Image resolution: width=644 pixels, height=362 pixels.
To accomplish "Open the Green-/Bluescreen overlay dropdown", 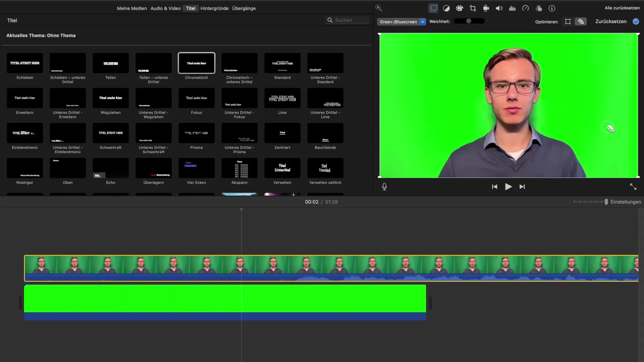I will tap(401, 22).
